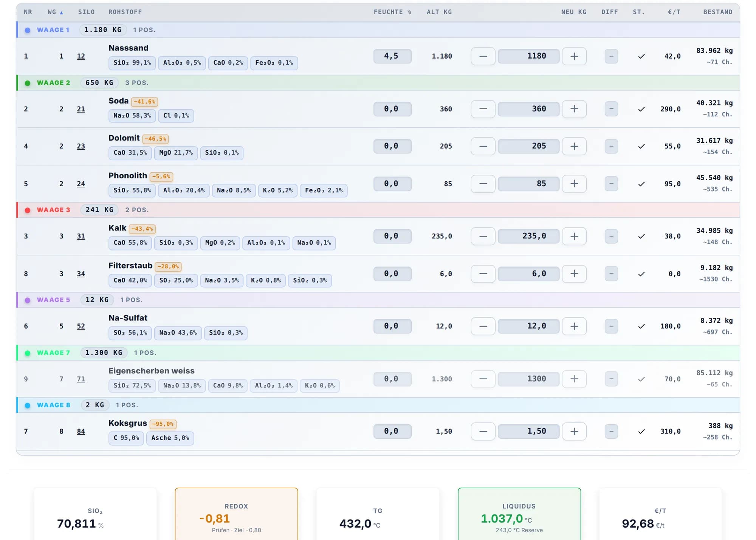Open silo link 12 for Nasssand
The width and height of the screenshot is (756, 540).
click(x=81, y=56)
